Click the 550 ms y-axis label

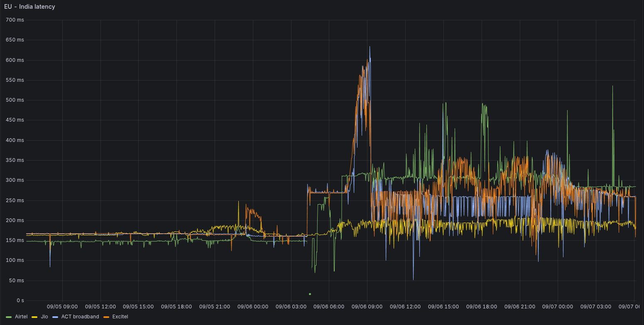click(x=15, y=80)
